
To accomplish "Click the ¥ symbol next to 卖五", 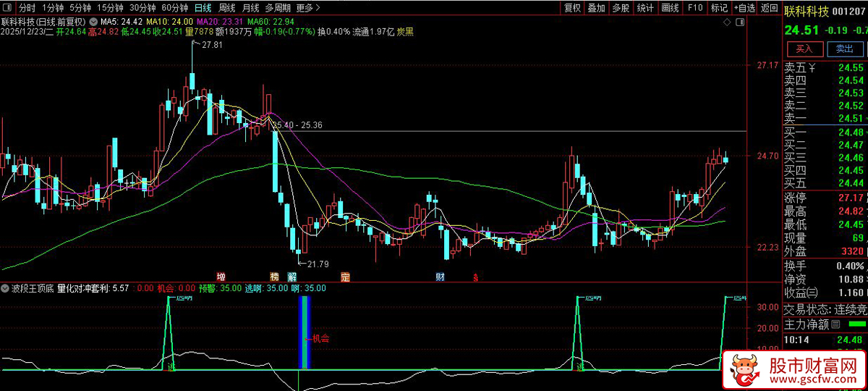I will coord(812,69).
